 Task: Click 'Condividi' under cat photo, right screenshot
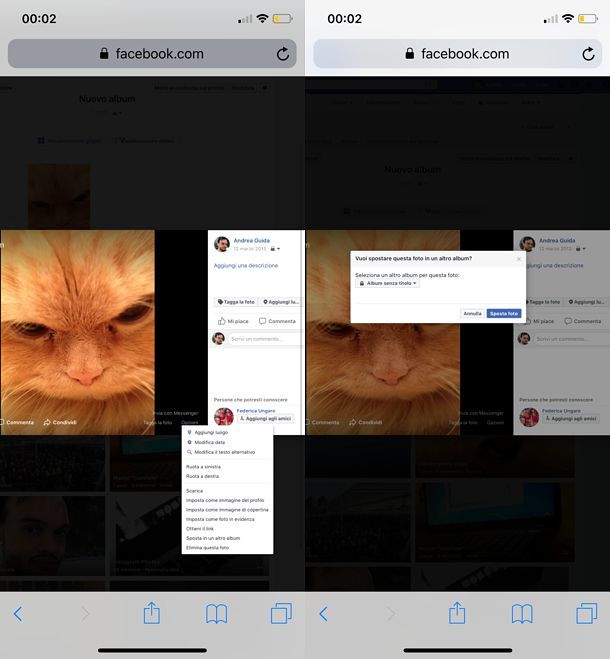(x=366, y=422)
